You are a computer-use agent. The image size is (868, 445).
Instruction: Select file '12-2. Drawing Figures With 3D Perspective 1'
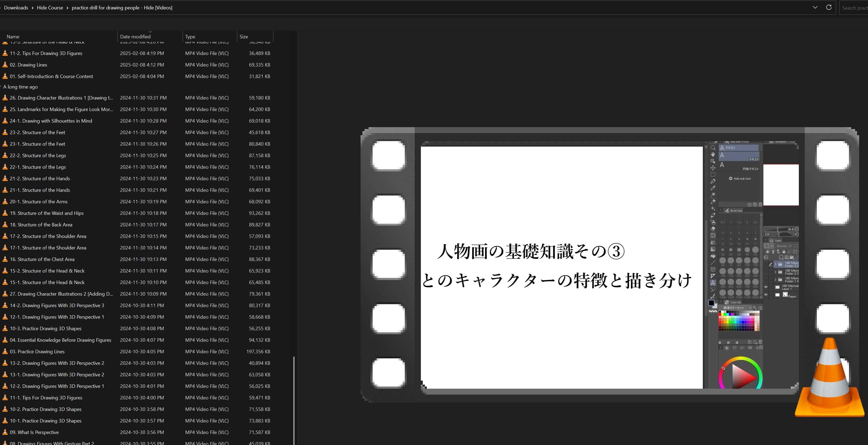click(x=57, y=386)
